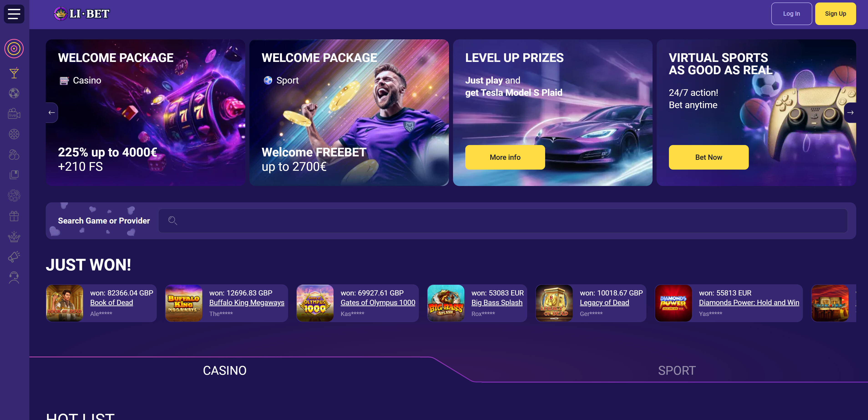Open the megaphone news sidebar icon

(x=14, y=257)
